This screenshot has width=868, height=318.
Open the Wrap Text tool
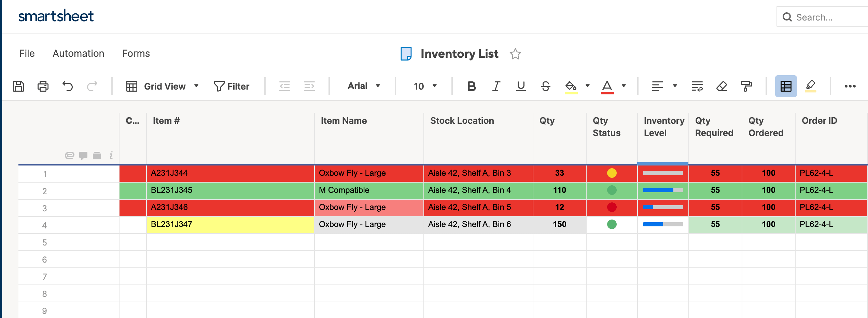coord(697,86)
